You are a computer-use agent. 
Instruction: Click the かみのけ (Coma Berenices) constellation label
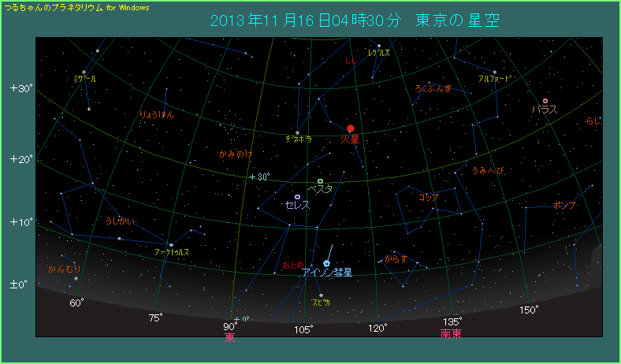click(x=236, y=154)
